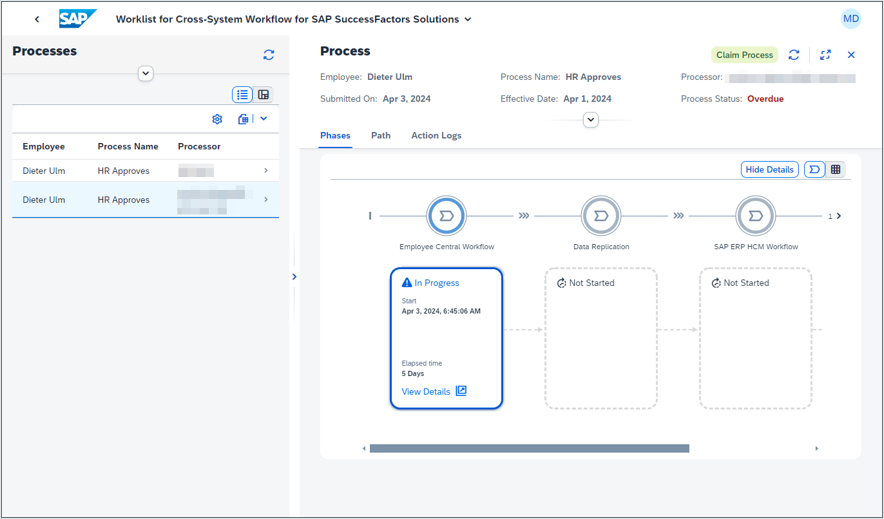Image resolution: width=884 pixels, height=519 pixels.
Task: Open the app title dropdown menu
Action: click(x=468, y=19)
